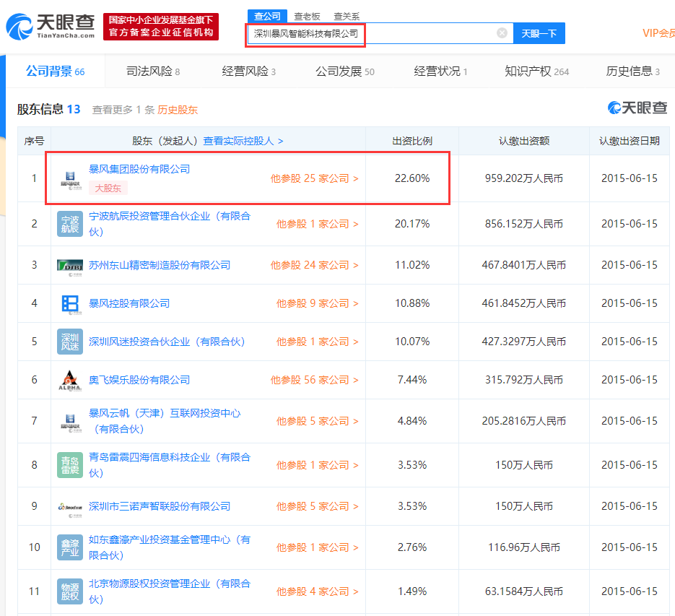This screenshot has height=616, width=675.
Task: Open the VIP会员 link
Action: click(x=658, y=33)
